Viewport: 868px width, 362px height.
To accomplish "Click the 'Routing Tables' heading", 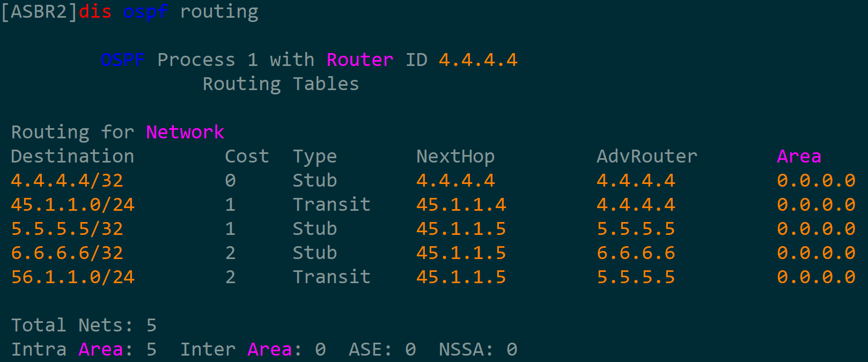I will [281, 84].
